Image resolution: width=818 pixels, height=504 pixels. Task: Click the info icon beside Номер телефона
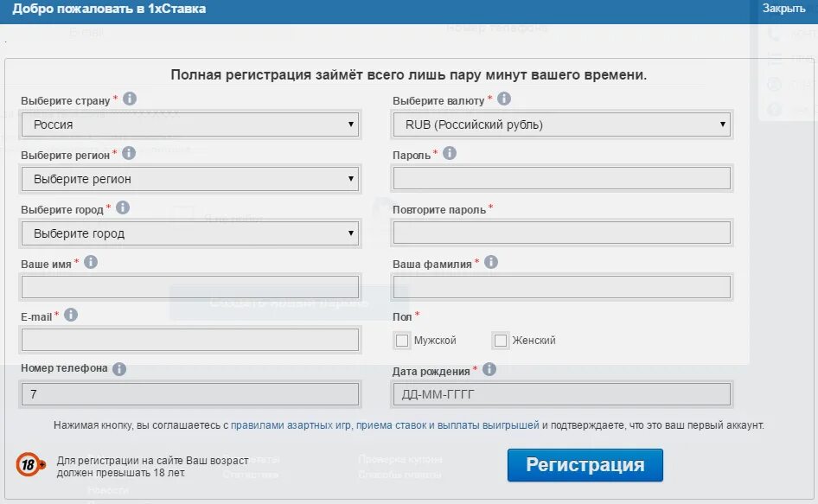(119, 369)
